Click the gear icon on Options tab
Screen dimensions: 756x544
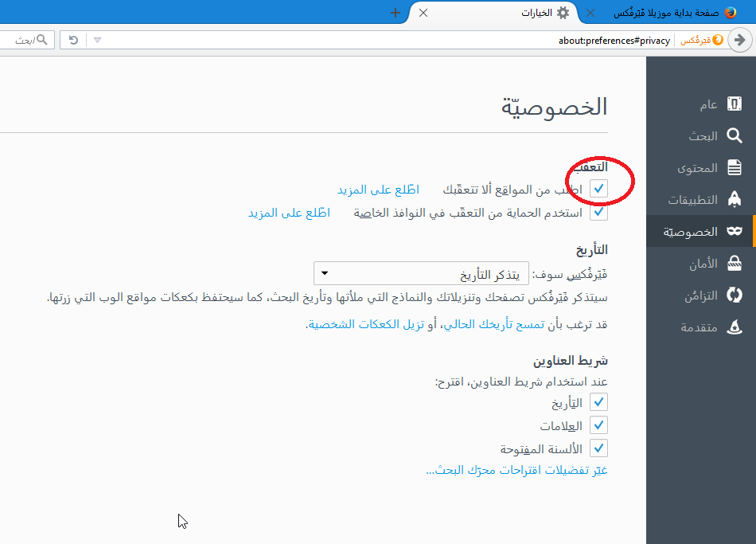(563, 13)
